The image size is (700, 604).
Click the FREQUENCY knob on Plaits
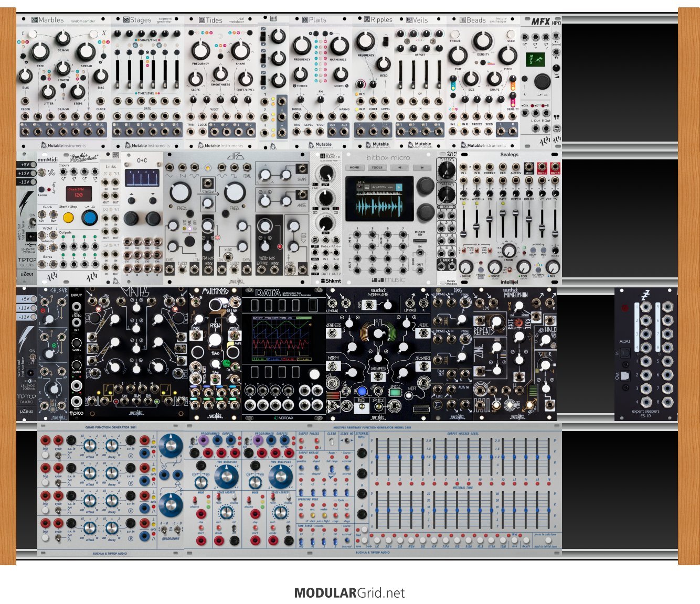302,45
